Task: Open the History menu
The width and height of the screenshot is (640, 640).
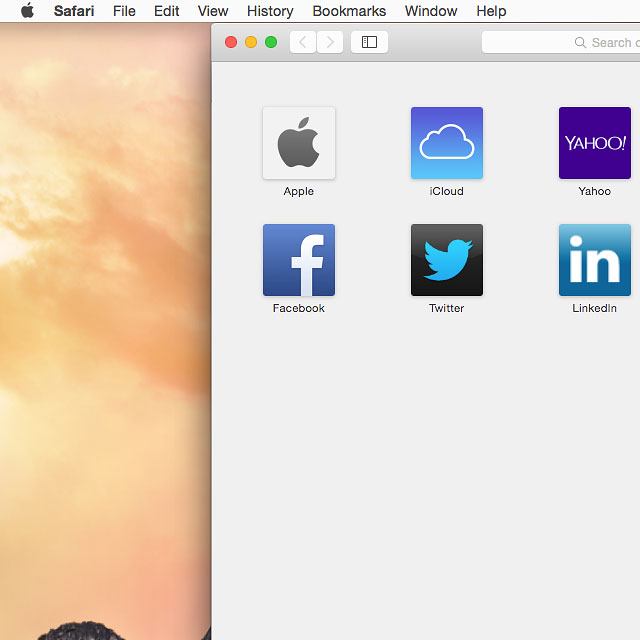Action: [x=270, y=11]
